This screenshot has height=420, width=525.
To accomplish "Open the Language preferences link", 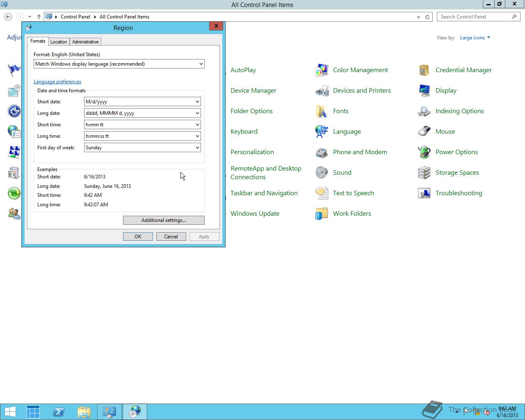I will (x=57, y=82).
